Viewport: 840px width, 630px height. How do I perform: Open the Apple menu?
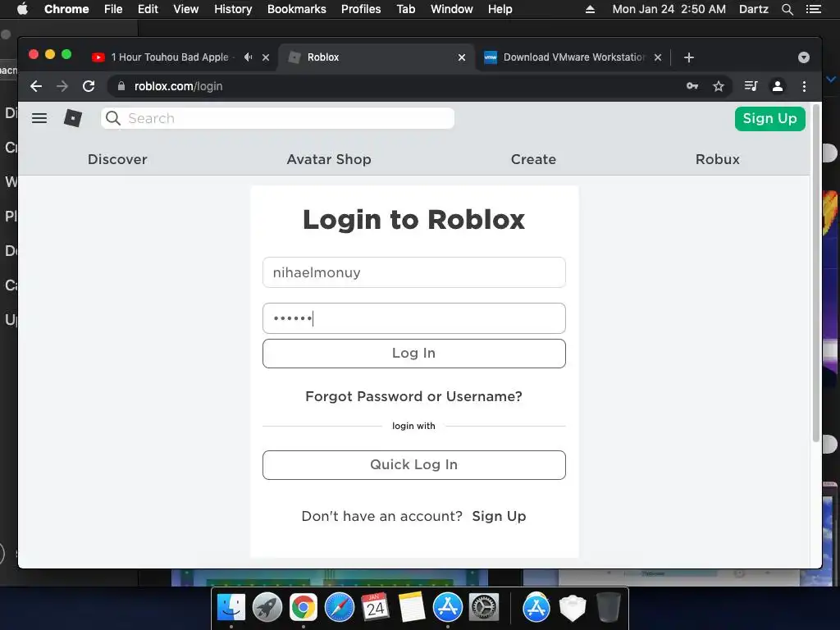pos(22,9)
